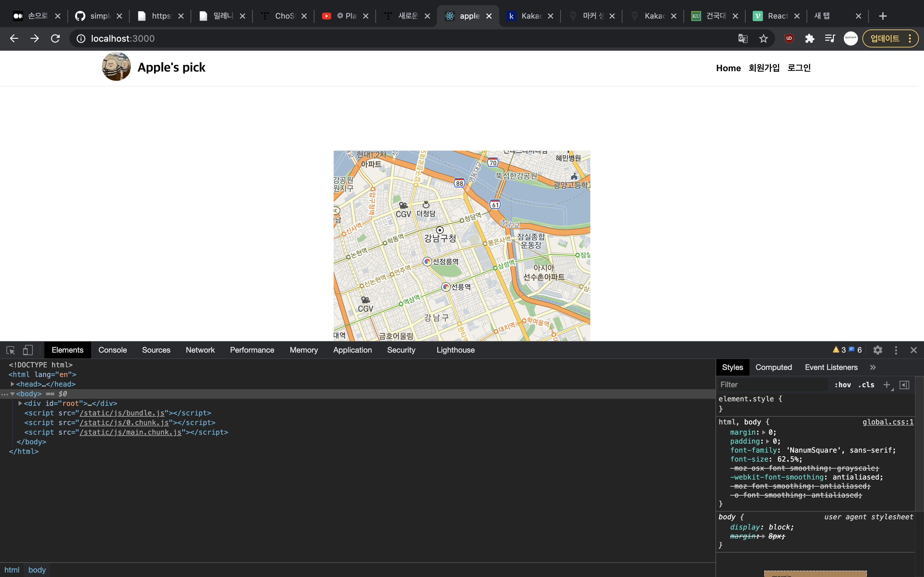
Task: Expand the head element node
Action: pyautogui.click(x=12, y=384)
